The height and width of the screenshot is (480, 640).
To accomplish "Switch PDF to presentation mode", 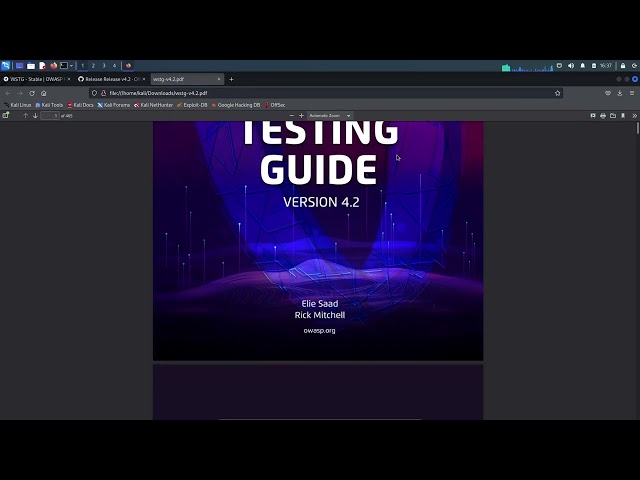I will (593, 116).
